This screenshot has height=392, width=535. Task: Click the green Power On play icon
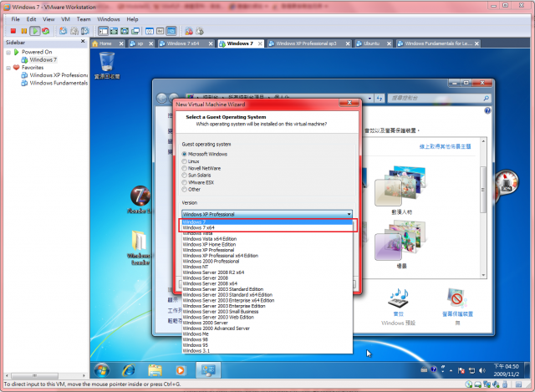point(35,31)
